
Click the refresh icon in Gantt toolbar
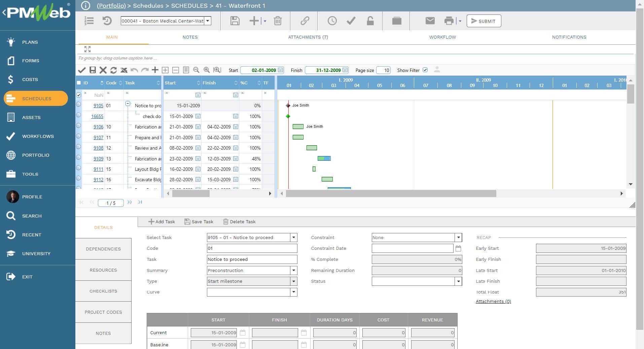tap(113, 70)
